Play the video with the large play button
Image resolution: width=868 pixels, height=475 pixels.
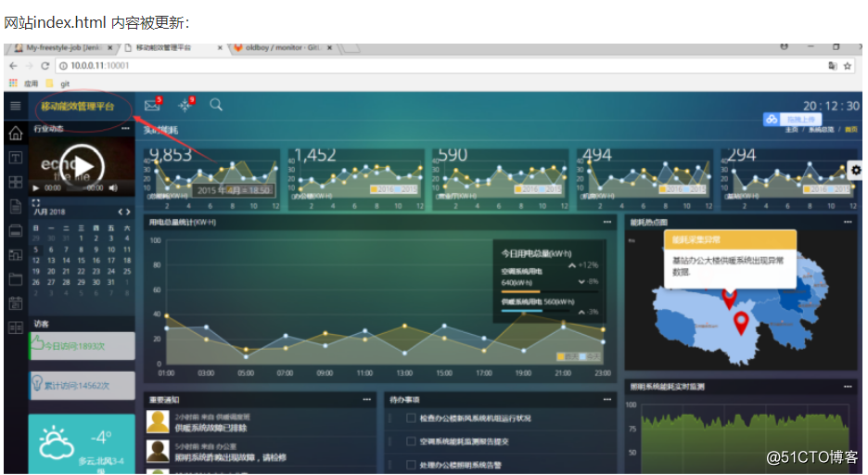[82, 165]
